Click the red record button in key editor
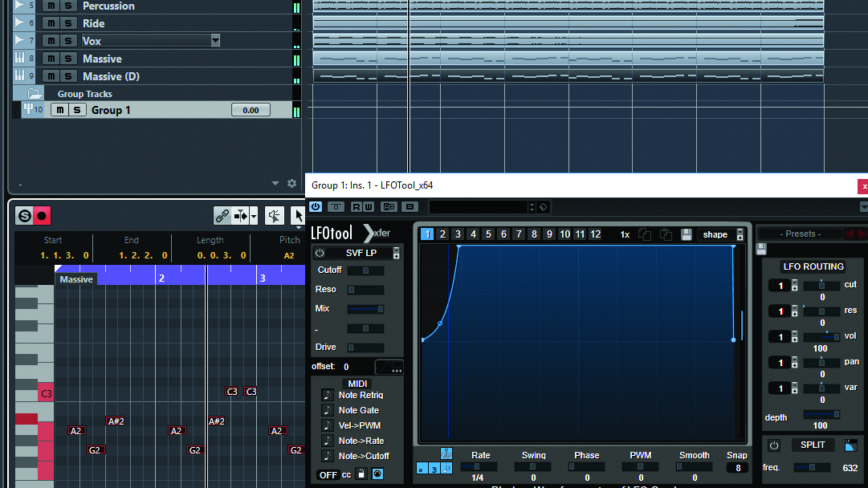The width and height of the screenshot is (868, 488). (x=42, y=216)
